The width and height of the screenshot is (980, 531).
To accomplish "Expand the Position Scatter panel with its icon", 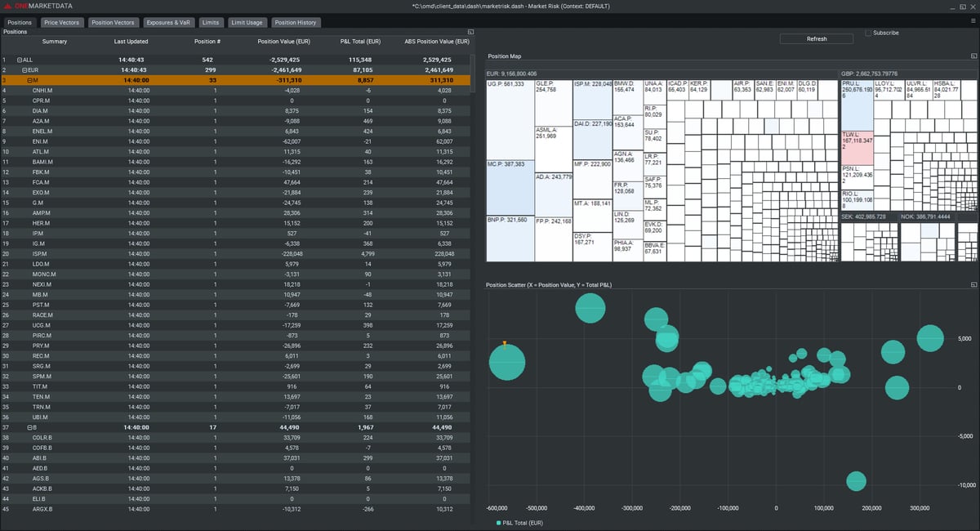I will coord(973,284).
